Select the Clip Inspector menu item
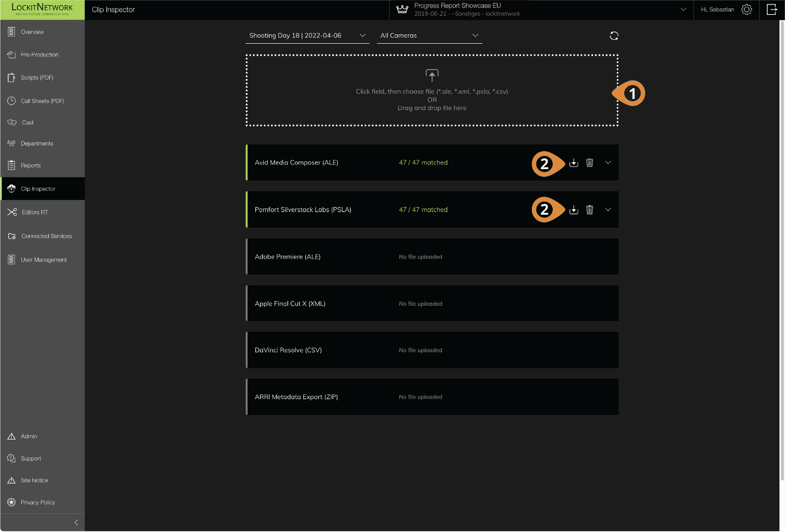Image resolution: width=785 pixels, height=532 pixels. tap(42, 189)
